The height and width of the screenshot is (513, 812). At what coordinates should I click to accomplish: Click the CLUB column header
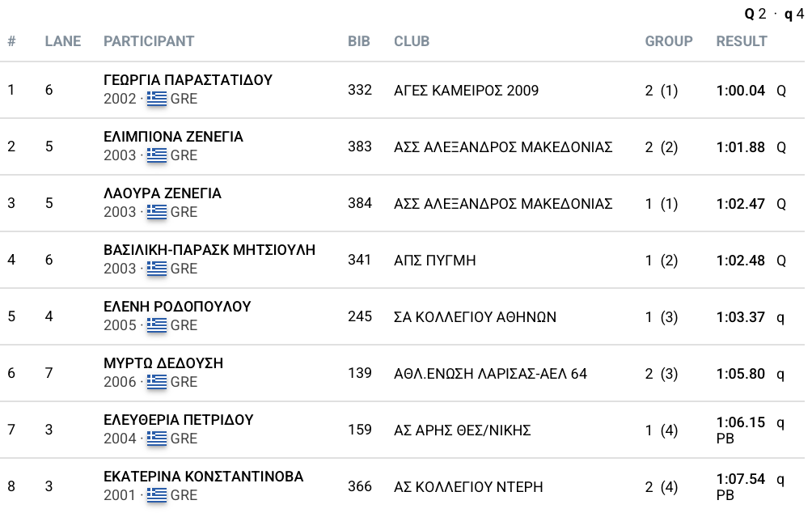tap(412, 41)
